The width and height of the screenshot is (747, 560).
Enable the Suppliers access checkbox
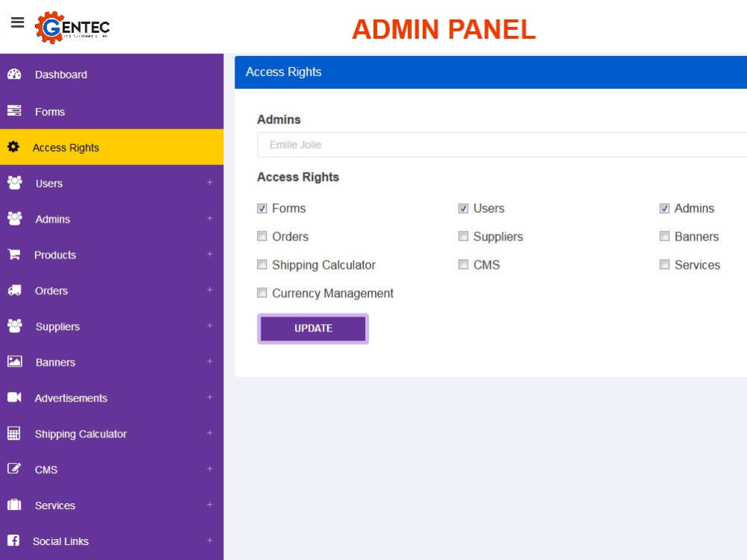463,237
